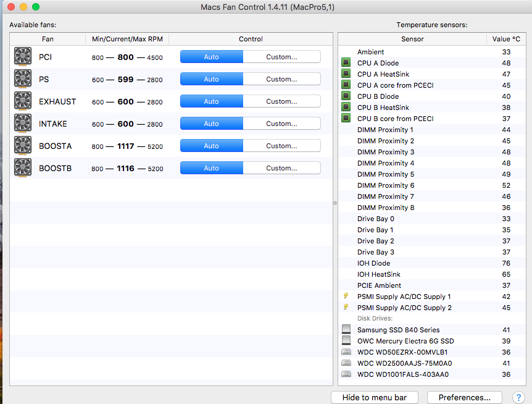532x404 pixels.
Task: Open Custom control for BOOSTA fan
Action: (281, 146)
